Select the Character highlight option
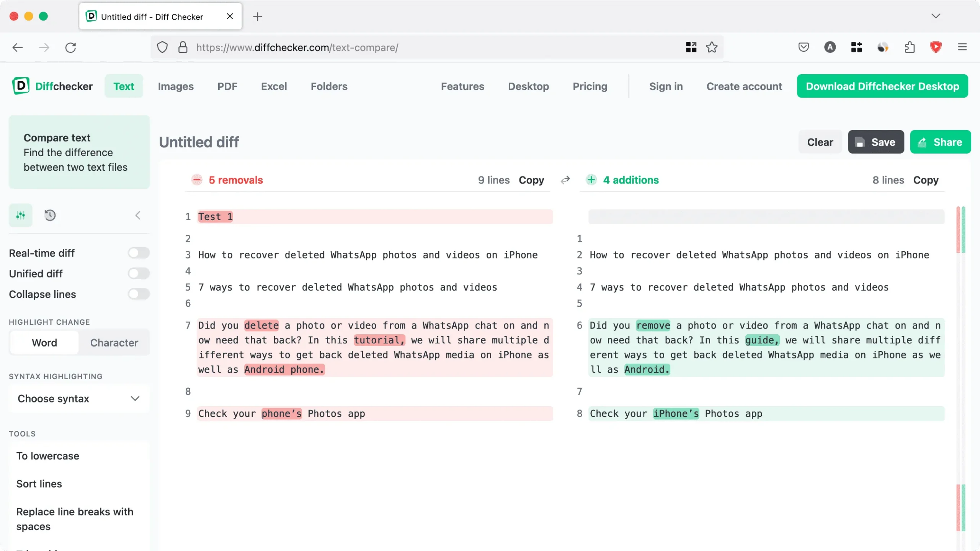Image resolution: width=980 pixels, height=551 pixels. click(114, 342)
